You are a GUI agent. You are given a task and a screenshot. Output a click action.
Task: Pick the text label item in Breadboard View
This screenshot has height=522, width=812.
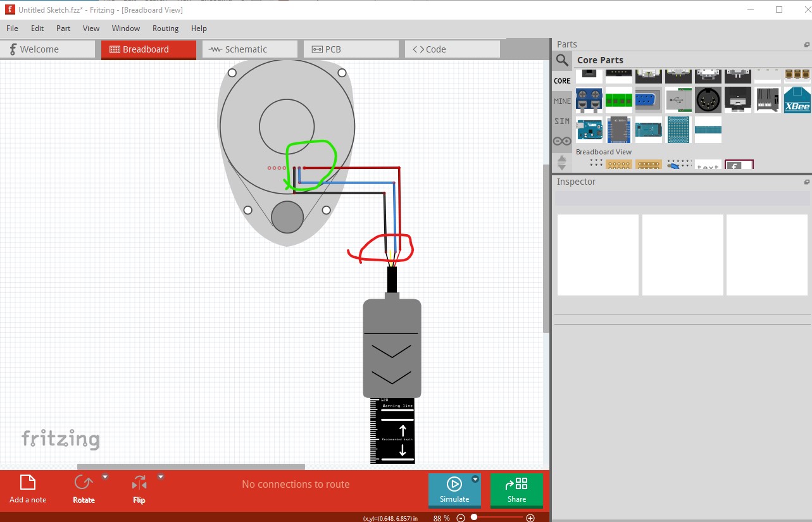point(708,166)
